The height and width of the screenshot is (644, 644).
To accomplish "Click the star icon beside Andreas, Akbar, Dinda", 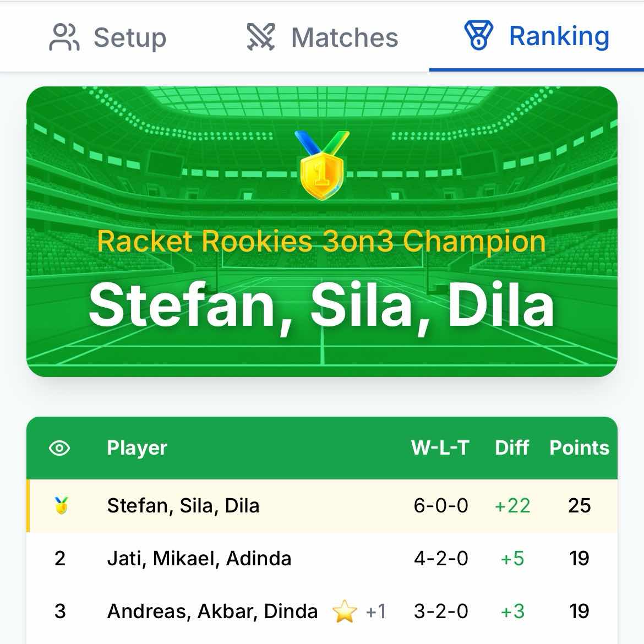I will (345, 612).
